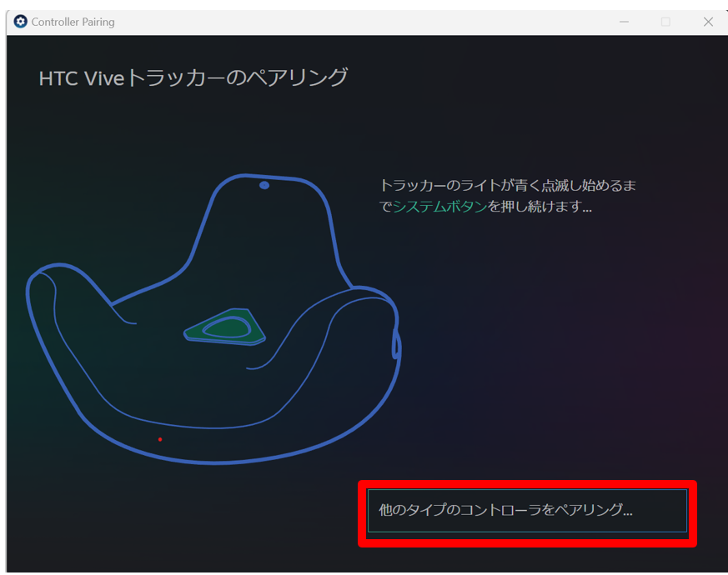Click the pair other controller type button
Image resolution: width=728 pixels, height=575 pixels.
point(527,511)
